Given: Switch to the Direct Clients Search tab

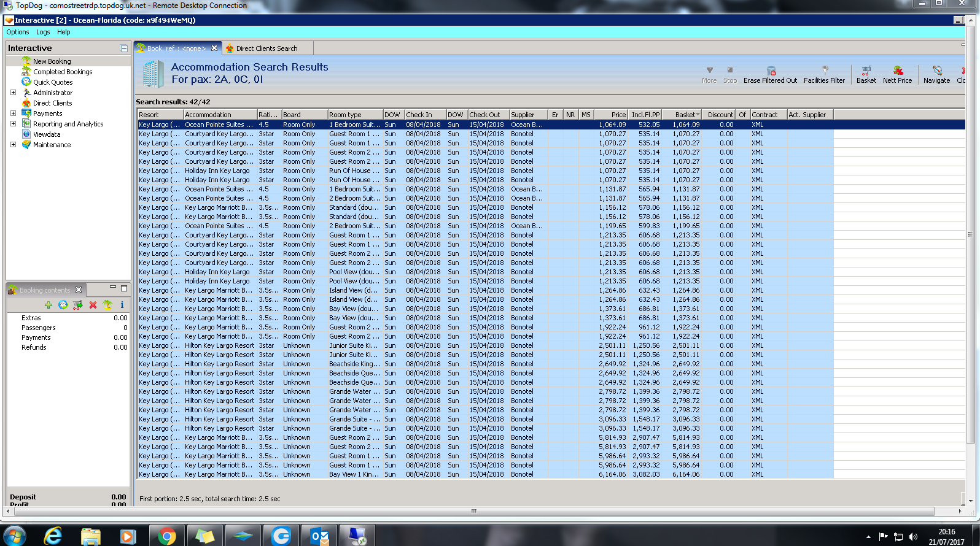Looking at the screenshot, I should pyautogui.click(x=266, y=48).
